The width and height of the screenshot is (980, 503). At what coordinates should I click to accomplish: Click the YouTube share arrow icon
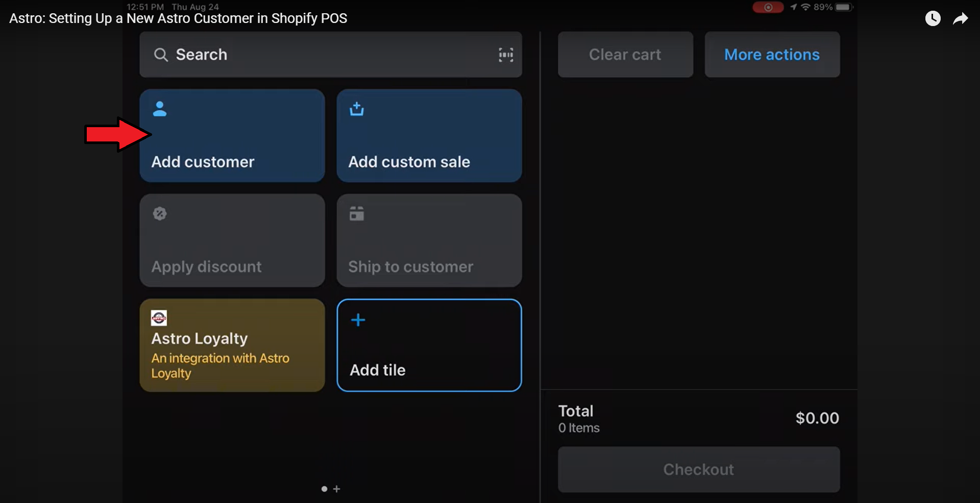(960, 19)
